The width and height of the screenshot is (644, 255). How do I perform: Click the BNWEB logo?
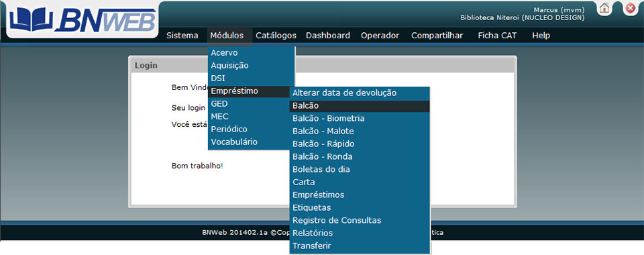pos(83,19)
